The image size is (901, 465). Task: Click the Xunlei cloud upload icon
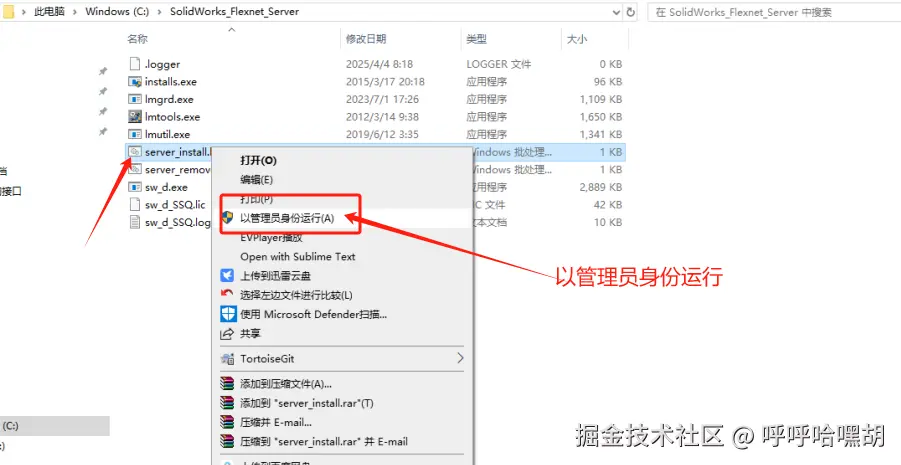(228, 276)
